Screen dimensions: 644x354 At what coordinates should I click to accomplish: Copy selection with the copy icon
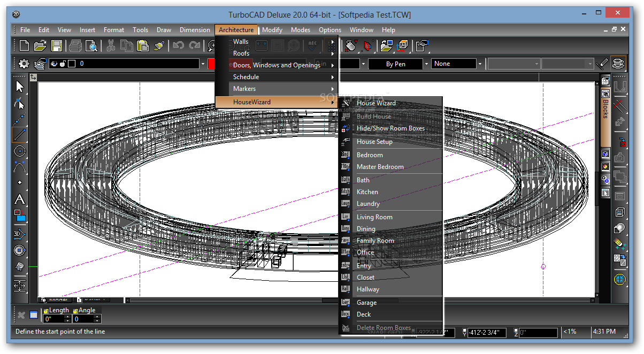[127, 46]
